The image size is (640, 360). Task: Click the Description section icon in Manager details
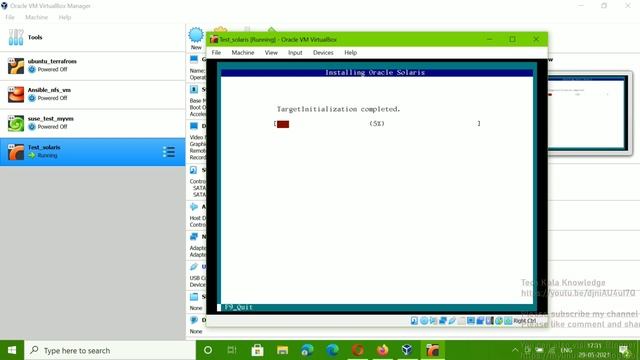coord(194,320)
